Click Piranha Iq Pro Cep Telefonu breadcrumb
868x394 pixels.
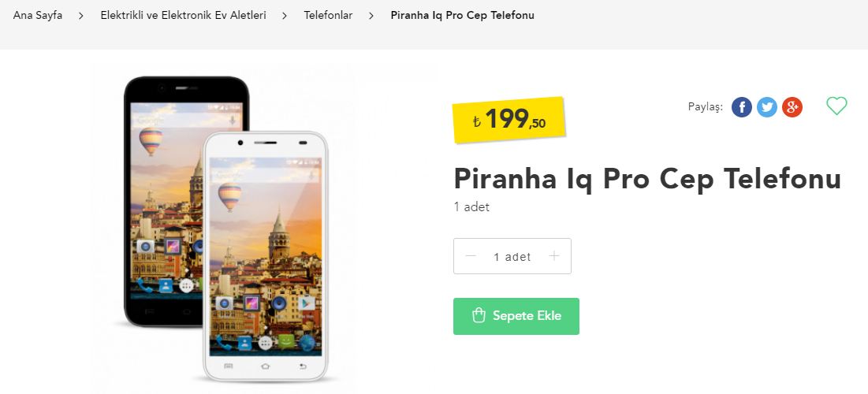tap(462, 16)
